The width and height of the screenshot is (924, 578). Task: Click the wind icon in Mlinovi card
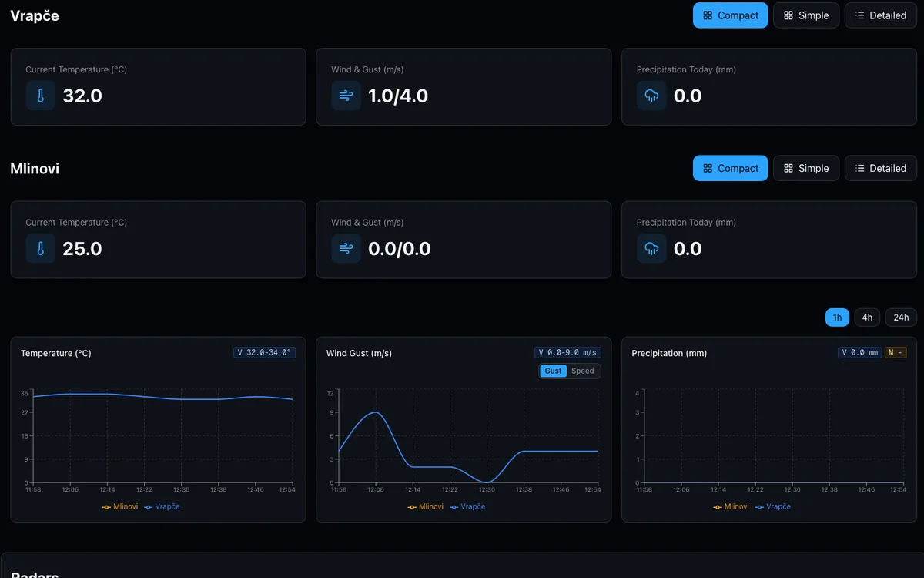pos(346,248)
